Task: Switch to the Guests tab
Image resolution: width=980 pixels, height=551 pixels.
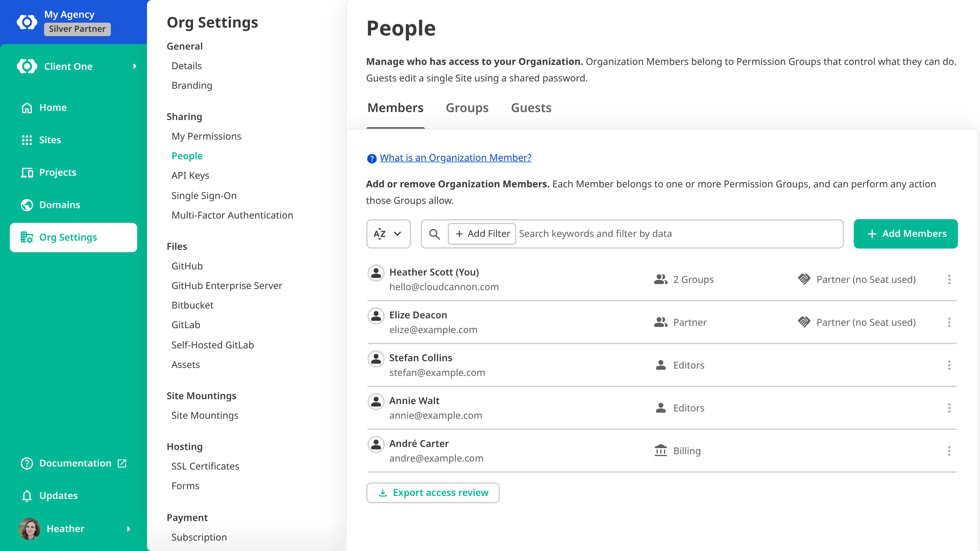Action: tap(531, 108)
